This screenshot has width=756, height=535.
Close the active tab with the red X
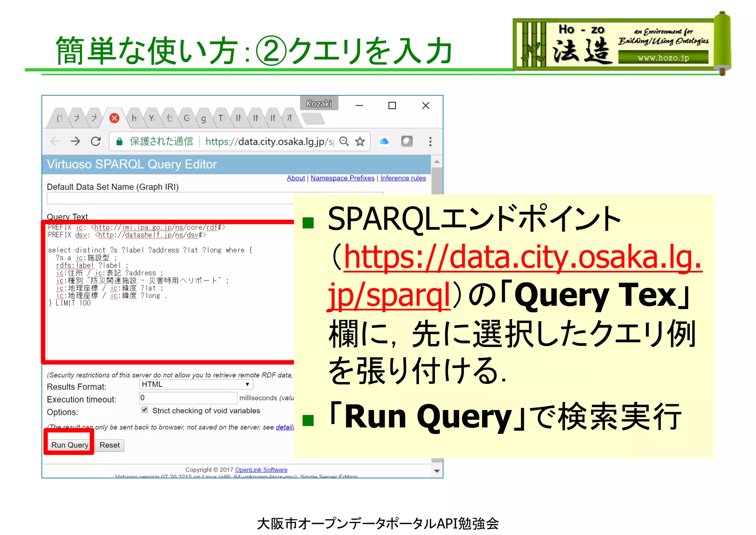pos(114,118)
